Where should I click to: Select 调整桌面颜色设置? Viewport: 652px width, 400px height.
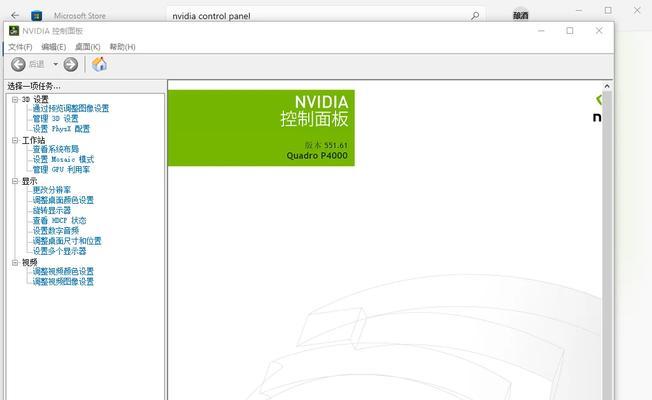[63, 200]
